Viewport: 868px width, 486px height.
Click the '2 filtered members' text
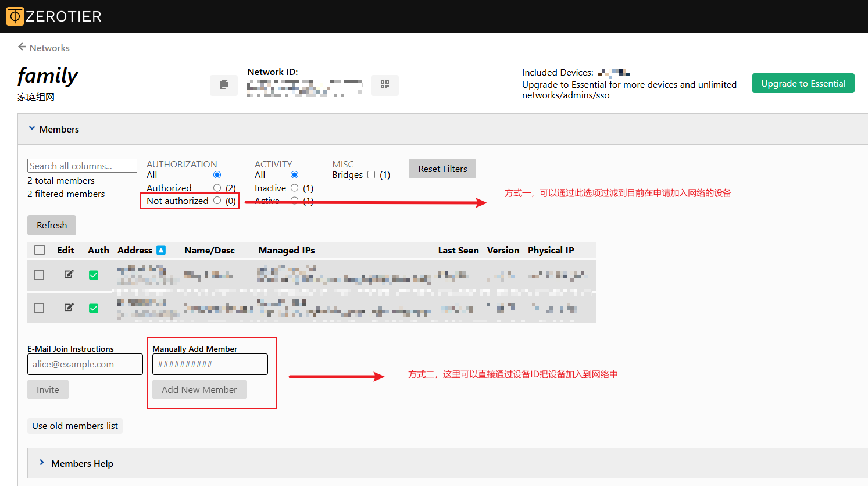click(x=66, y=194)
